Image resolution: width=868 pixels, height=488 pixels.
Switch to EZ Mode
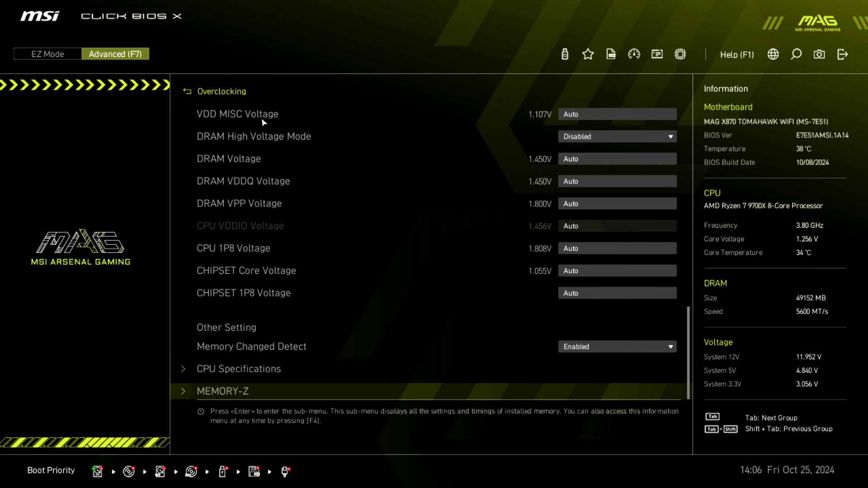47,54
